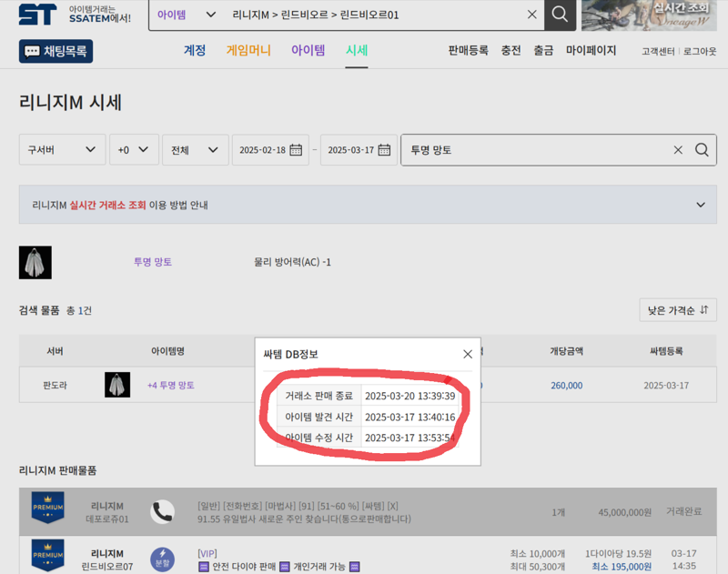Click the SSATEM ST logo

[37, 15]
